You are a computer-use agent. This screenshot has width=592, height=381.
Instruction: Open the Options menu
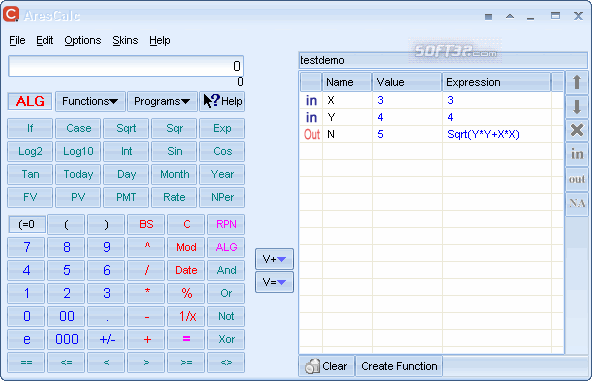coord(83,40)
